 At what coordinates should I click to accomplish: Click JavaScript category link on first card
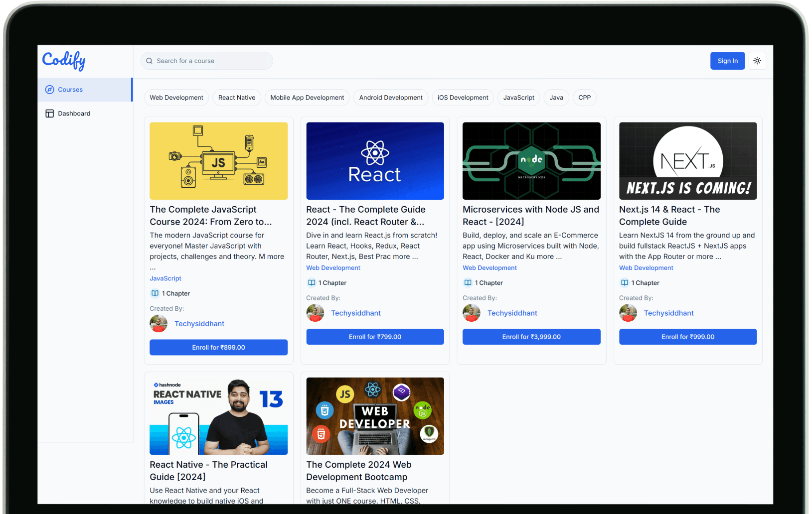click(x=165, y=278)
